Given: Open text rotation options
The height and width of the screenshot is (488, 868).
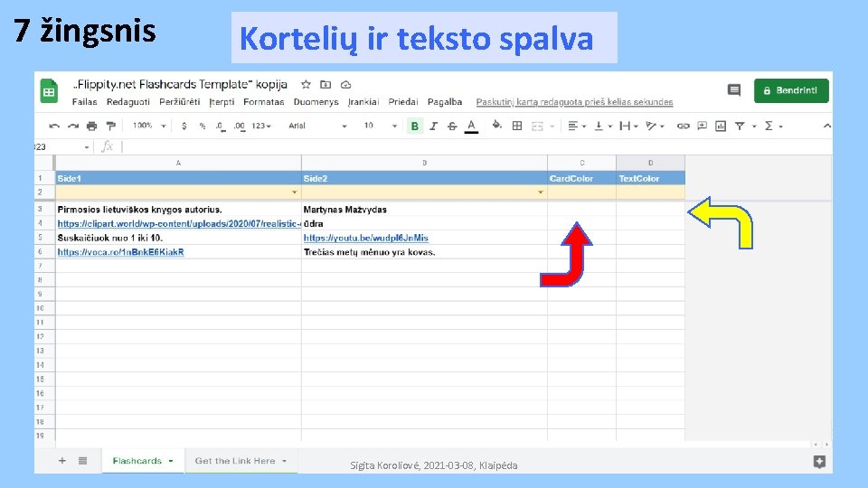Looking at the screenshot, I should pos(655,127).
